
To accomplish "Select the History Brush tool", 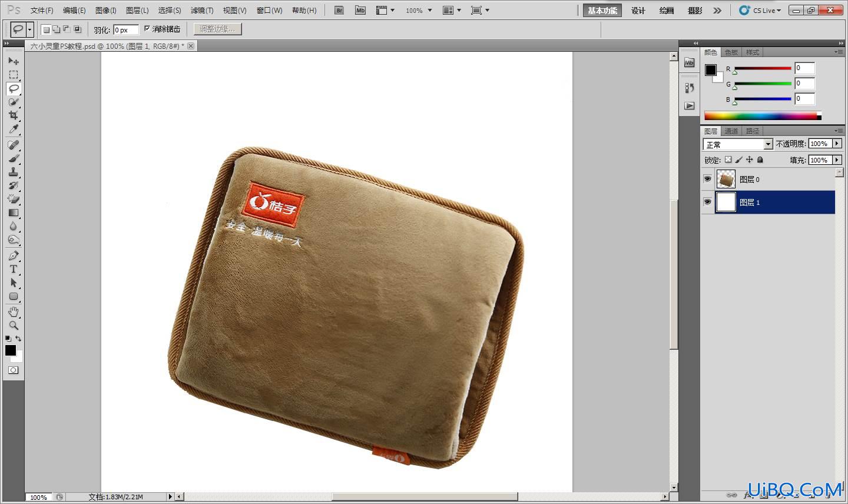I will 14,185.
